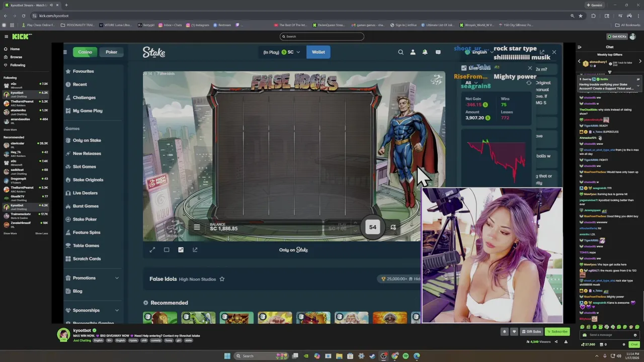Send message with green Chat button
644x362 pixels.
634,344
